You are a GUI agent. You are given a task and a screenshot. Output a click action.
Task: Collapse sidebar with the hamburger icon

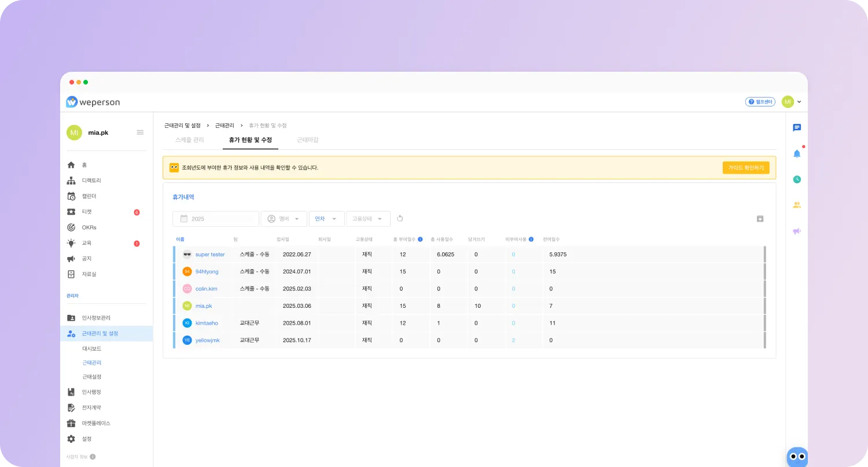tap(140, 133)
